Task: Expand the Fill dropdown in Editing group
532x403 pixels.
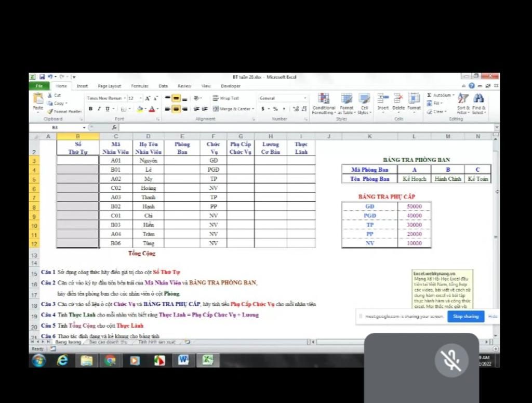Action: click(x=442, y=103)
